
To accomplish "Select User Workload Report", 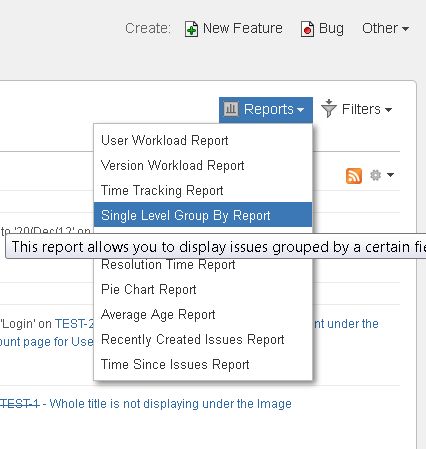I will [203, 140].
